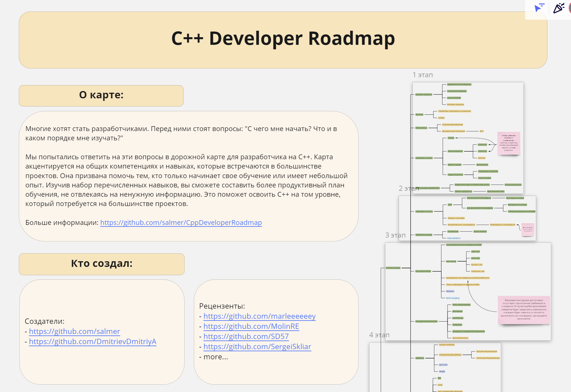Image resolution: width=571 pixels, height=392 pixels.
Task: Click the party popper reactions icon
Action: coord(558,8)
